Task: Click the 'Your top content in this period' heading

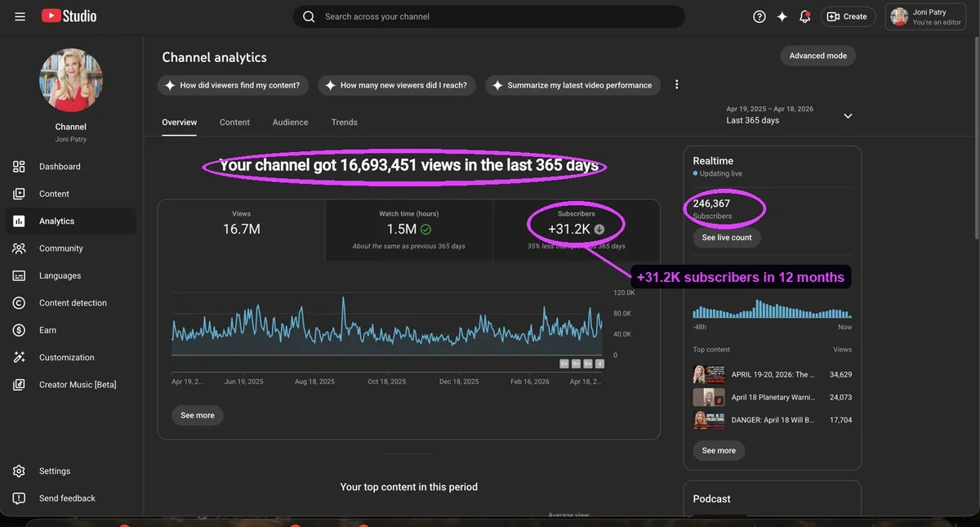Action: [x=409, y=487]
